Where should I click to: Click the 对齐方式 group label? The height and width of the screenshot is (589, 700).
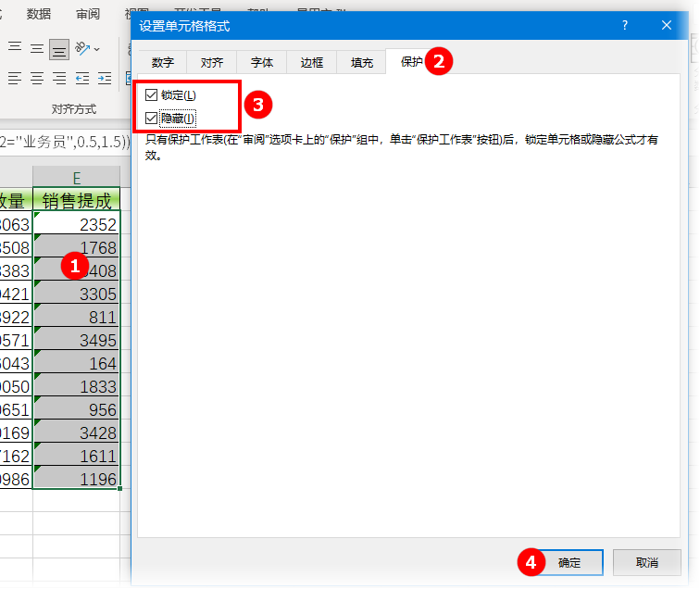pyautogui.click(x=74, y=109)
